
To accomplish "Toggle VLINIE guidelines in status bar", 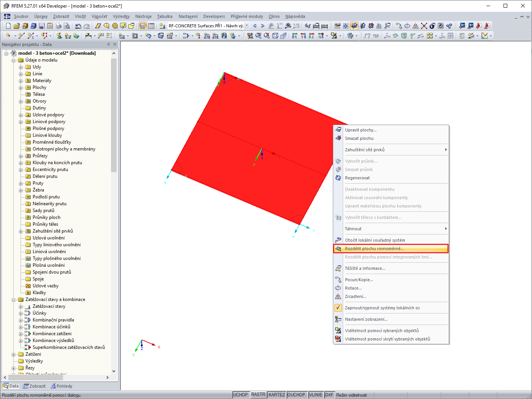I will [x=316, y=395].
